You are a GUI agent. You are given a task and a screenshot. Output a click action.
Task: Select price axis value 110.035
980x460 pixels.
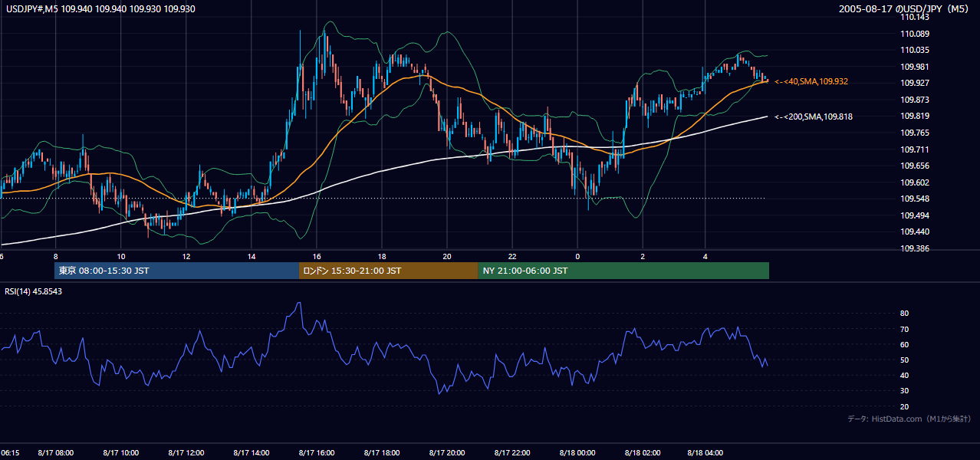click(x=916, y=51)
